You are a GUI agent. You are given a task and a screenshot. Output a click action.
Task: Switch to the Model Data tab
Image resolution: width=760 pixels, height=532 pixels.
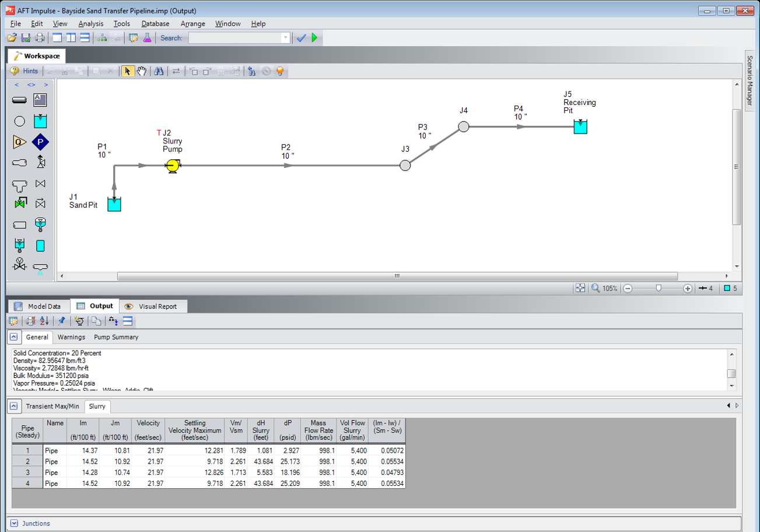(x=38, y=306)
